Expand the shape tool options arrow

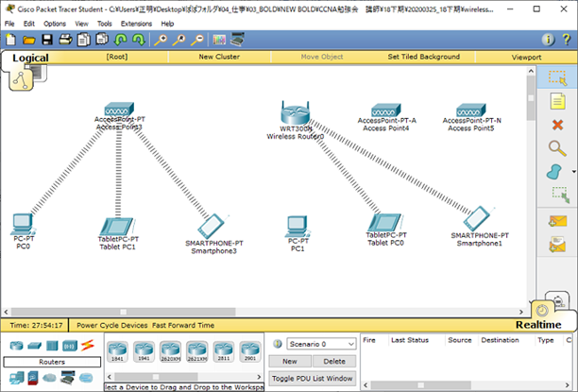point(573,172)
